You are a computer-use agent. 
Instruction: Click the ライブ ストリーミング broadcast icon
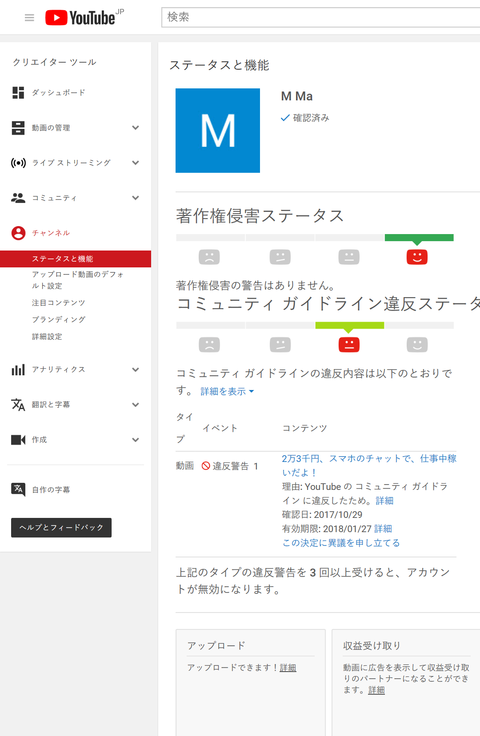[18, 163]
